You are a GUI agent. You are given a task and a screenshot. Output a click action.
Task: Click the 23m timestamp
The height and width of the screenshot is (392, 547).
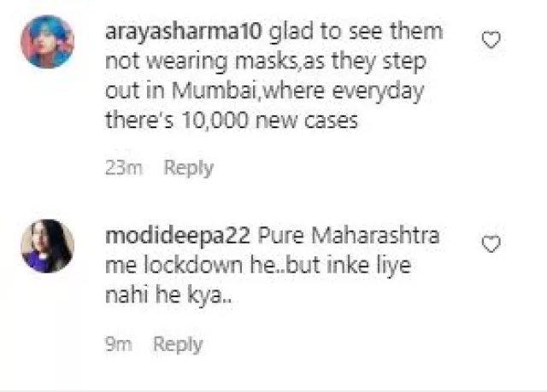[124, 168]
